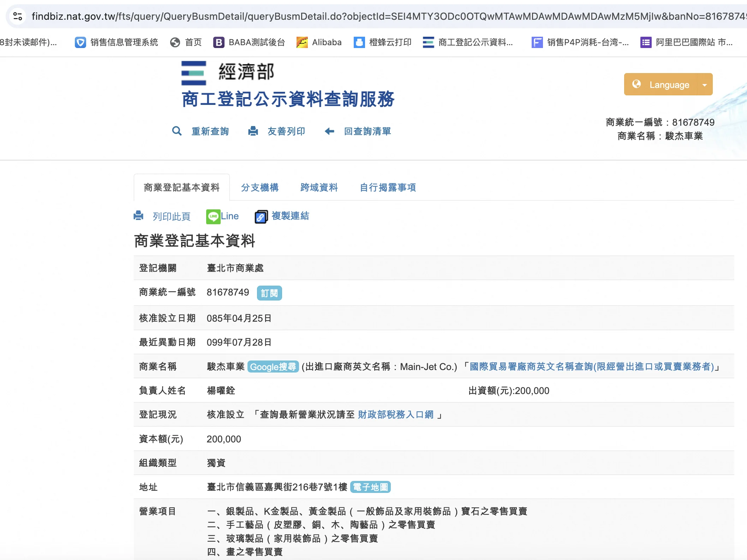
Task: Click the back arrow icon for 回查詢清單
Action: pyautogui.click(x=329, y=131)
